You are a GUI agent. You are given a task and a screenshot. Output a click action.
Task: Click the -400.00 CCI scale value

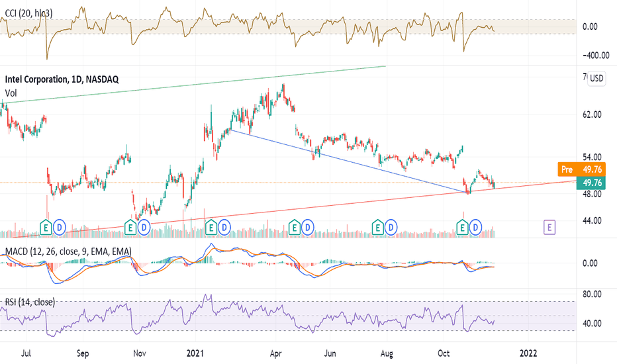[596, 56]
